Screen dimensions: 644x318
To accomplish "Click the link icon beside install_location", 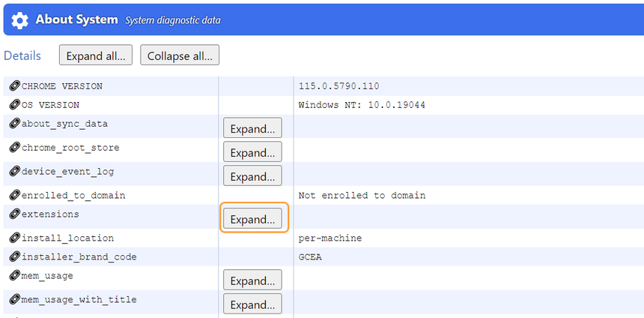I will click(x=15, y=238).
